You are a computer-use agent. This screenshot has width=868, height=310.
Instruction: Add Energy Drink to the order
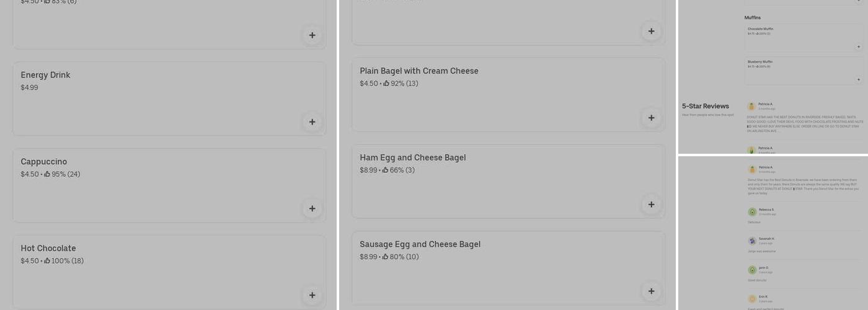click(312, 122)
